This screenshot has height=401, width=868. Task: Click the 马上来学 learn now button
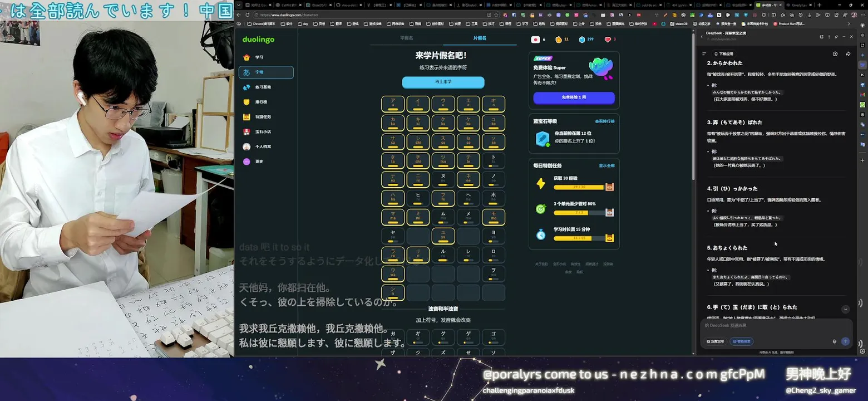(x=443, y=82)
